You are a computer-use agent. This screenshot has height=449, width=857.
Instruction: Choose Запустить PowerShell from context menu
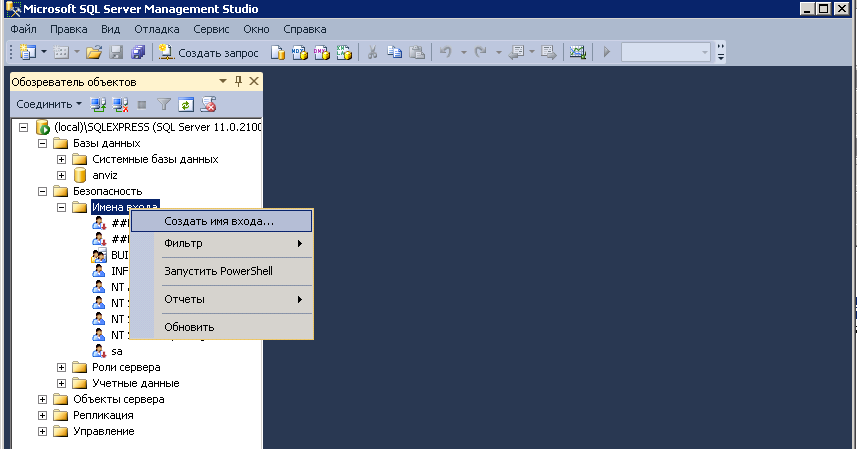pyautogui.click(x=221, y=271)
